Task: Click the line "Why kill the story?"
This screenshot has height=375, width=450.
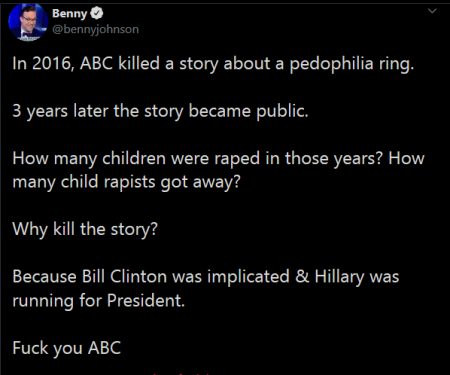Action: [x=85, y=229]
